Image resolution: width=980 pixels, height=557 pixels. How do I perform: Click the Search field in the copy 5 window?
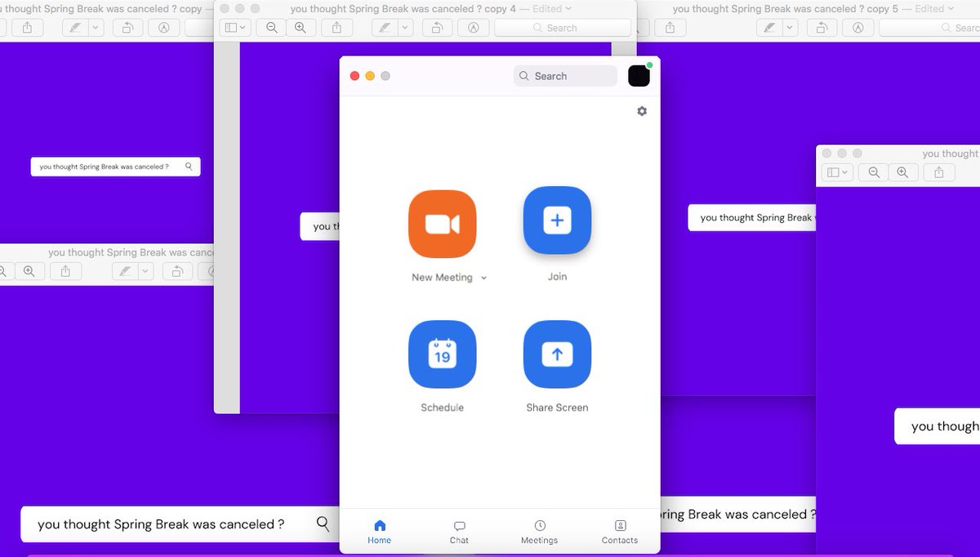pos(930,28)
